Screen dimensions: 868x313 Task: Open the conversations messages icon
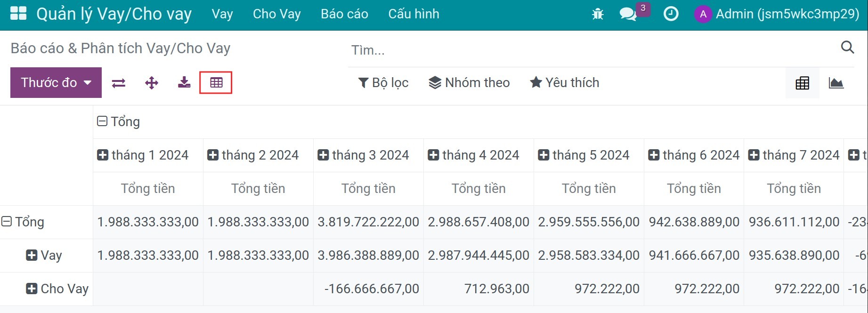(628, 14)
